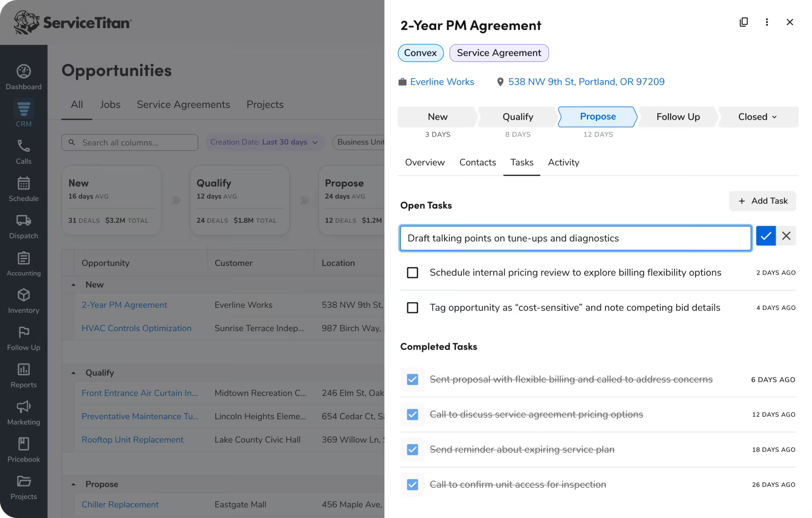The image size is (812, 518).
Task: Switch to the Overview tab
Action: pos(425,162)
